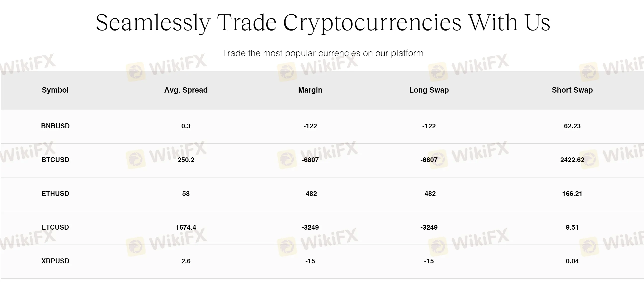Click the "Trade the most popular currencies" subtitle
Screen dimensions: 644x283
pyautogui.click(x=323, y=53)
